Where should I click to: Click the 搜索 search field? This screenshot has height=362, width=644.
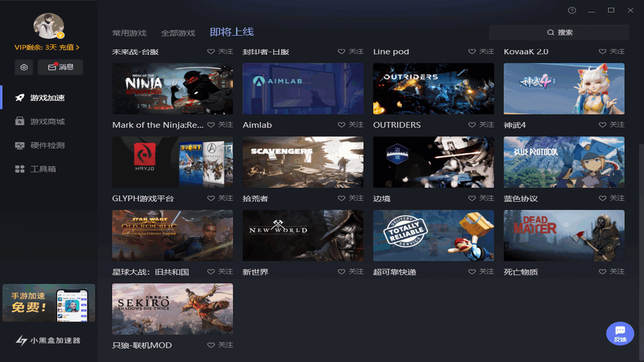click(559, 32)
